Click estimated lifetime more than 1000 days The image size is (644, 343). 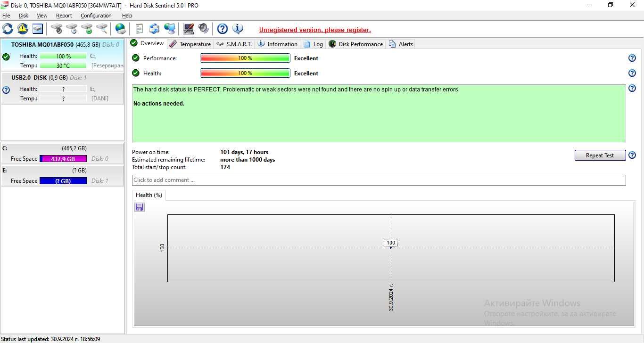point(248,160)
